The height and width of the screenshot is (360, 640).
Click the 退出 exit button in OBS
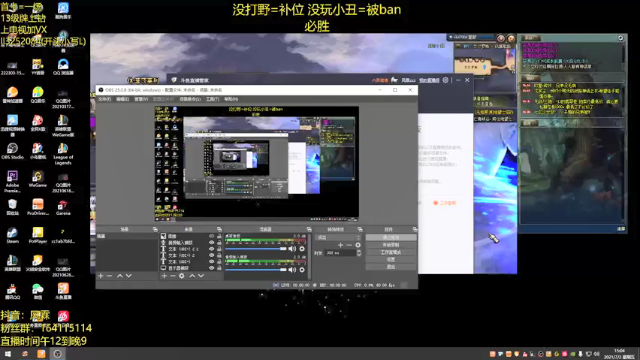(x=391, y=267)
